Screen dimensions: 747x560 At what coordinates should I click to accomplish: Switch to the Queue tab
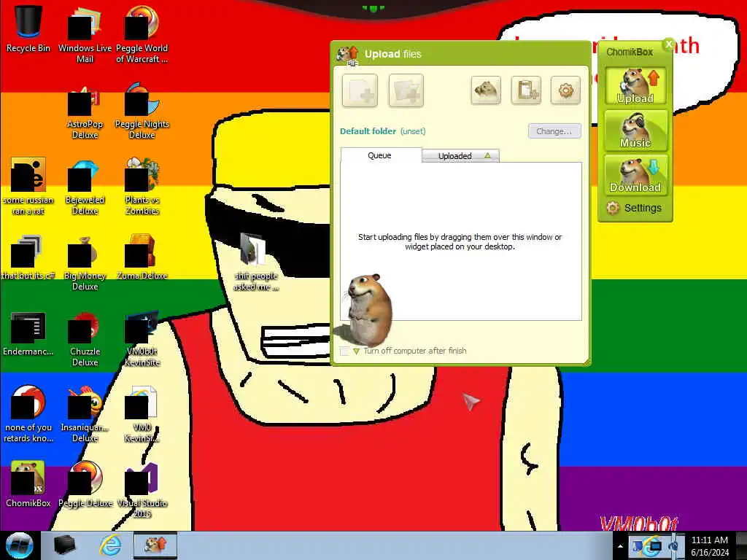(381, 155)
